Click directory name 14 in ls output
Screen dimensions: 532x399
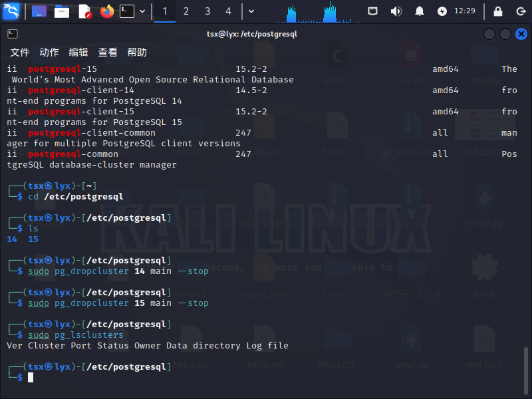tap(12, 239)
